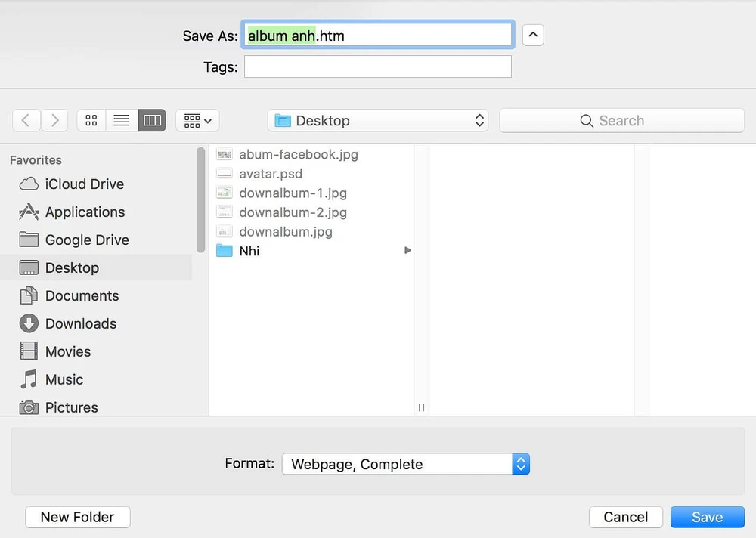Select column view mode
This screenshot has width=756, height=538.
click(x=152, y=120)
